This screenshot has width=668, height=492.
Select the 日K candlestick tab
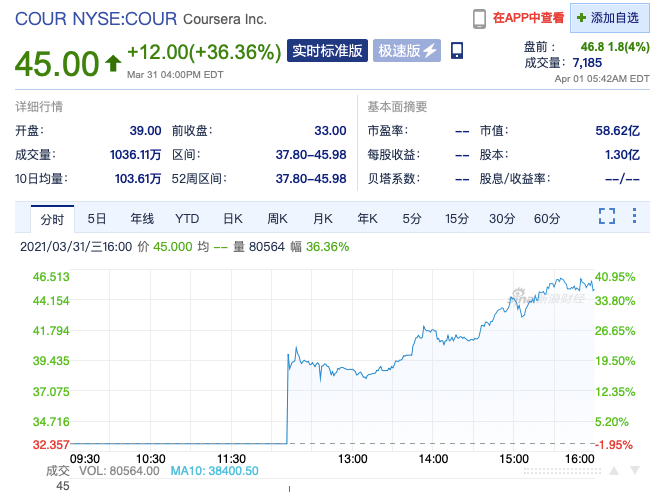tap(233, 218)
